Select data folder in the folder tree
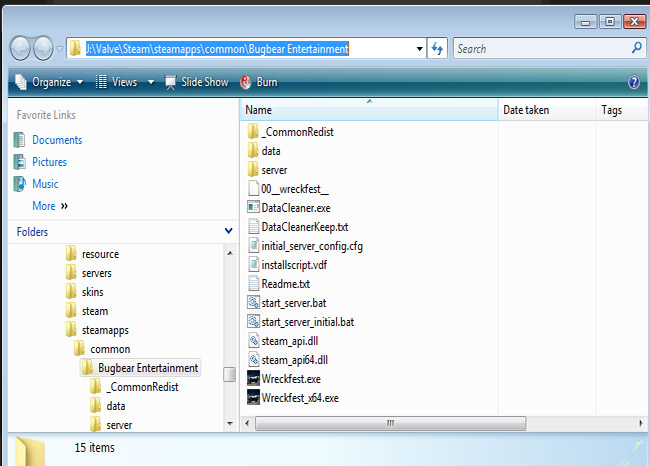The image size is (650, 466). point(116,406)
